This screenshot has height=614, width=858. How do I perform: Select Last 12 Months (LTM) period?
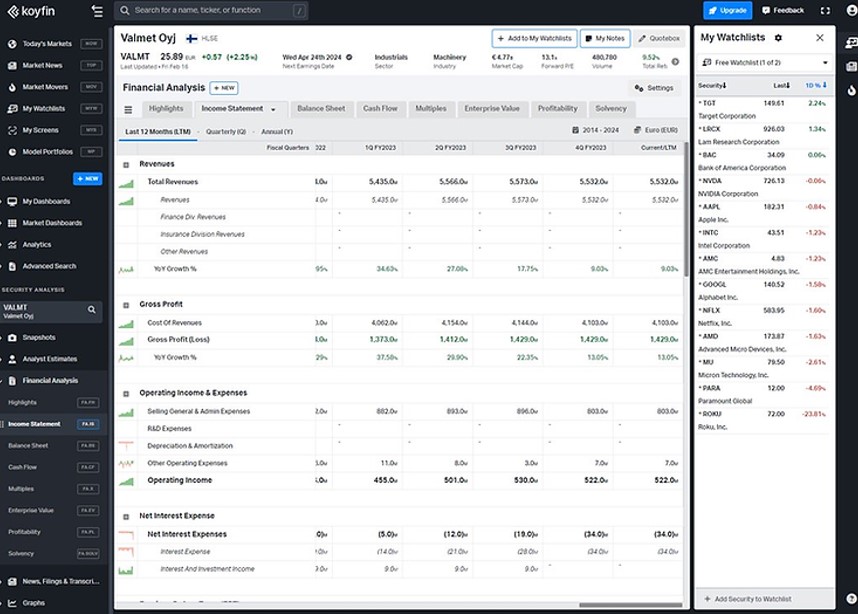coord(158,132)
